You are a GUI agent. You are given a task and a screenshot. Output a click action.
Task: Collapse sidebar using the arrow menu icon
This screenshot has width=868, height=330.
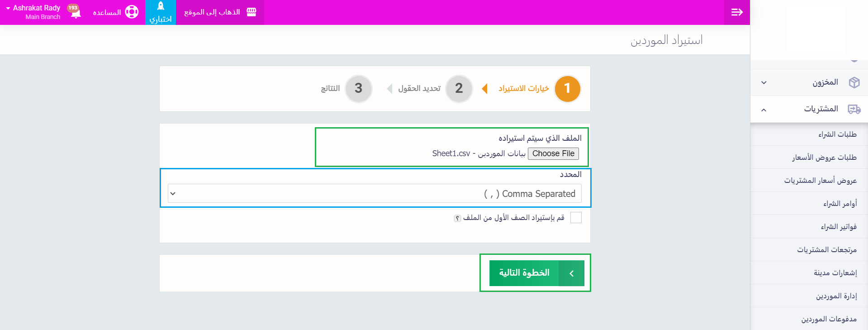point(737,12)
